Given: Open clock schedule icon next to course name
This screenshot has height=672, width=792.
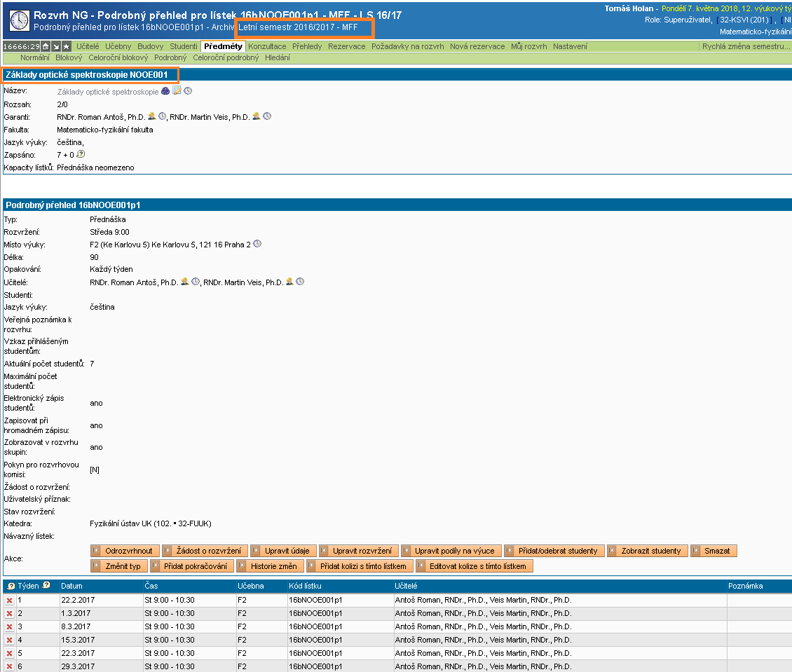Looking at the screenshot, I should pos(188,91).
